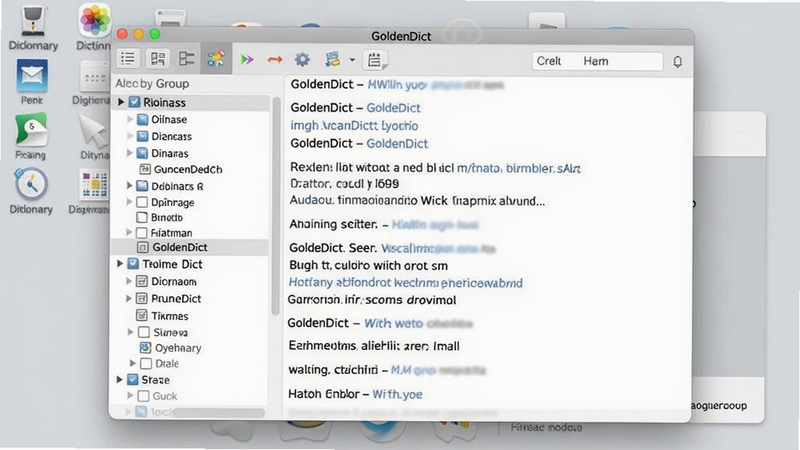Click the green and purple forward arrows icon
Screen dimensions: 800x450
coord(247,60)
